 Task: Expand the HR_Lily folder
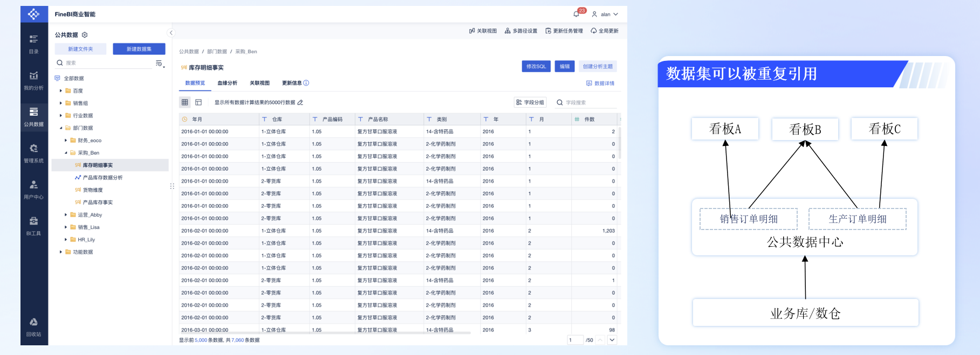pyautogui.click(x=66, y=240)
